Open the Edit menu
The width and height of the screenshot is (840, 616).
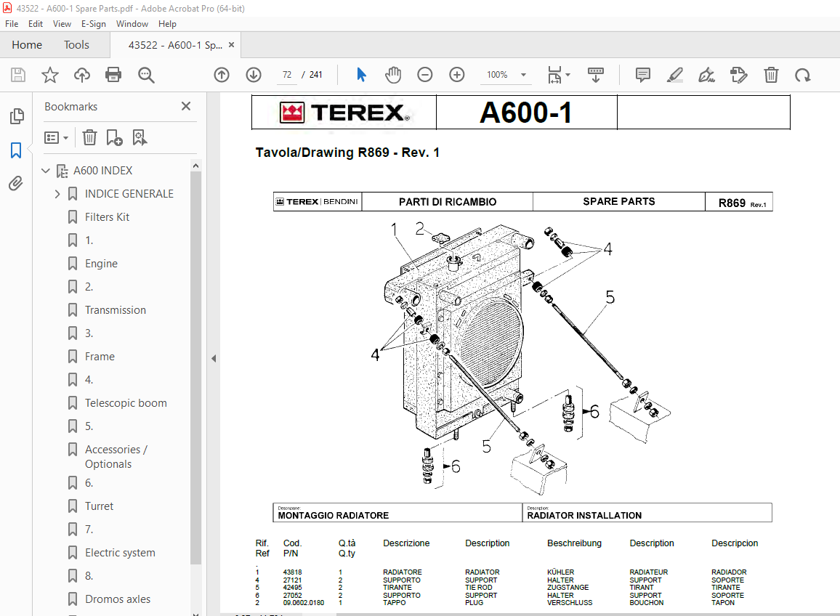[x=36, y=24]
